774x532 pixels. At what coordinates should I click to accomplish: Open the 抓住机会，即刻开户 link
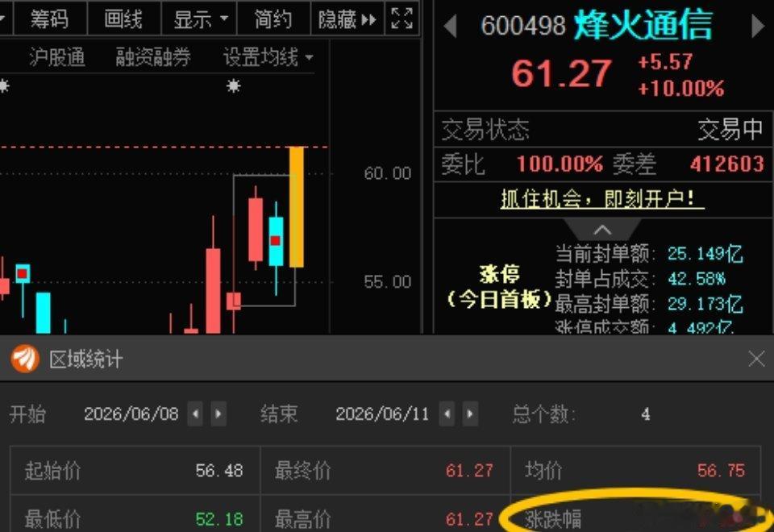coord(602,199)
